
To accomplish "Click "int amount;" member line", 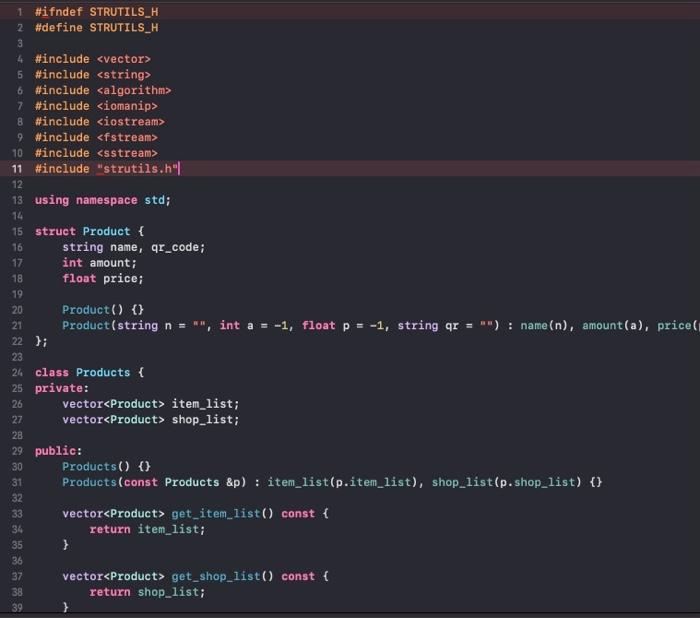I will coord(100,263).
